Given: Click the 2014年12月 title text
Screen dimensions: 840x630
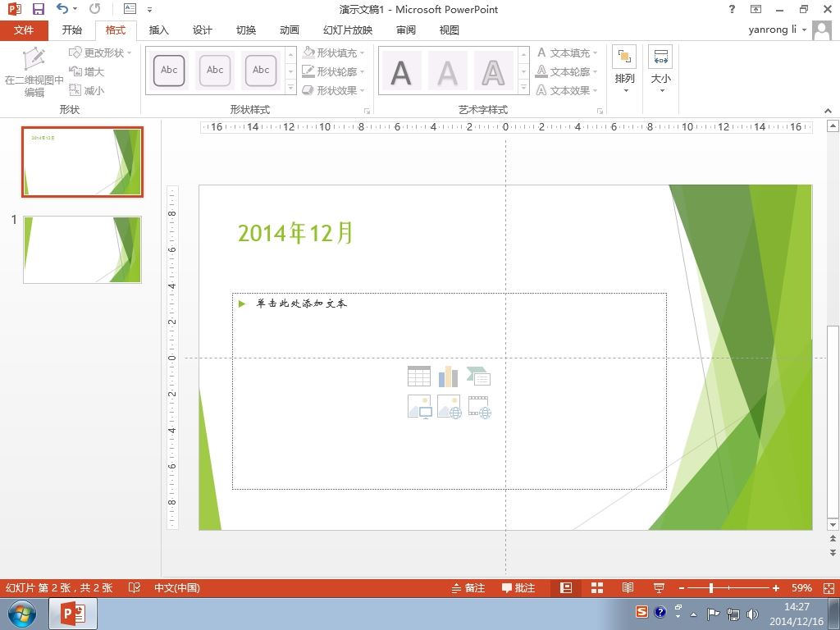Looking at the screenshot, I should (x=295, y=233).
